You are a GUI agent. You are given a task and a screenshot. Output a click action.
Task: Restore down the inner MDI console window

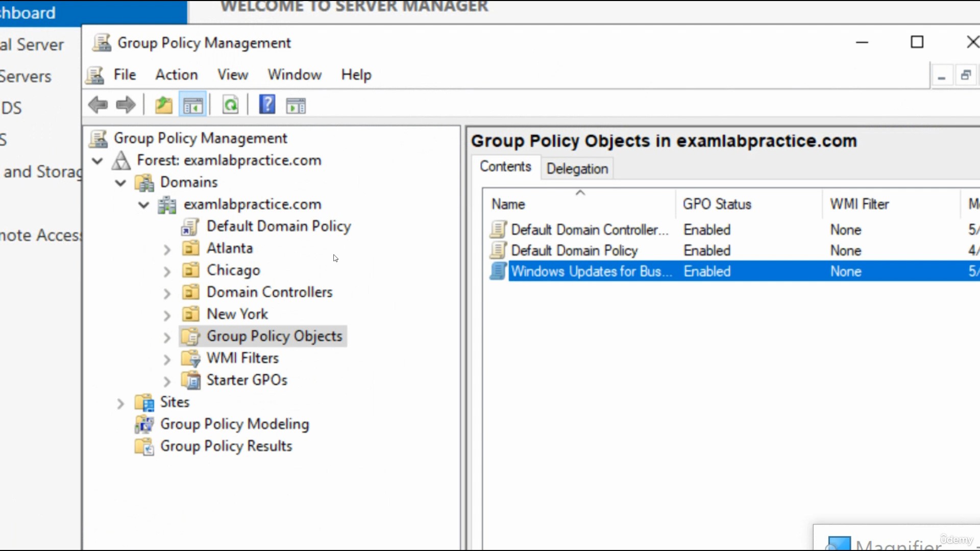(x=966, y=76)
